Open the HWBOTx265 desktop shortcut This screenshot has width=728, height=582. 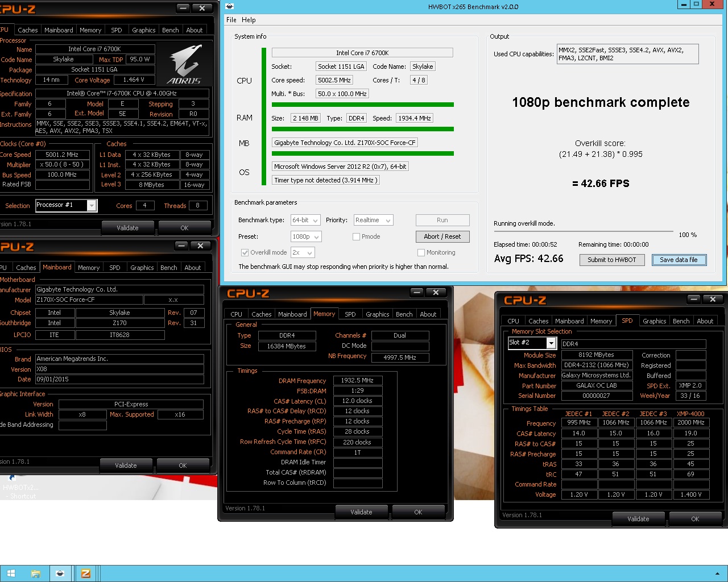(x=19, y=488)
